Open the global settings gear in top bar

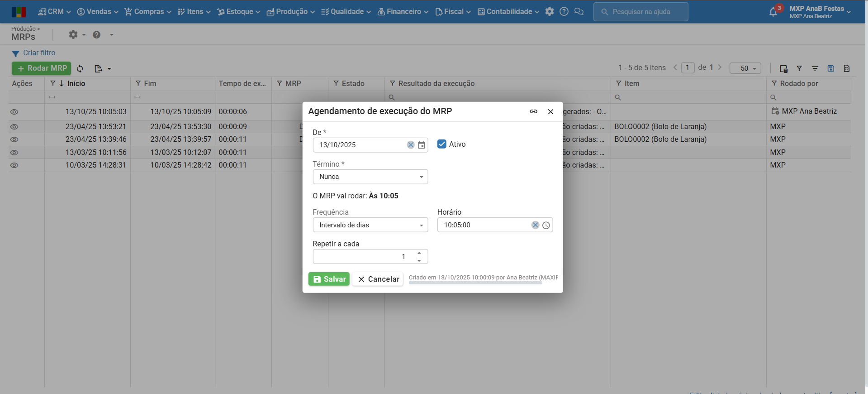(550, 12)
